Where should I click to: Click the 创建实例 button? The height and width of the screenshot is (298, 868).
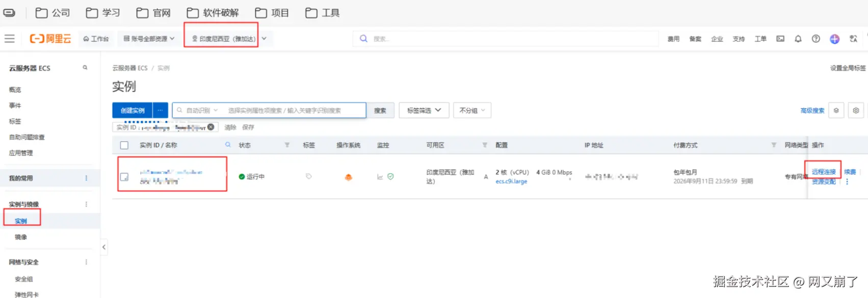tap(133, 110)
